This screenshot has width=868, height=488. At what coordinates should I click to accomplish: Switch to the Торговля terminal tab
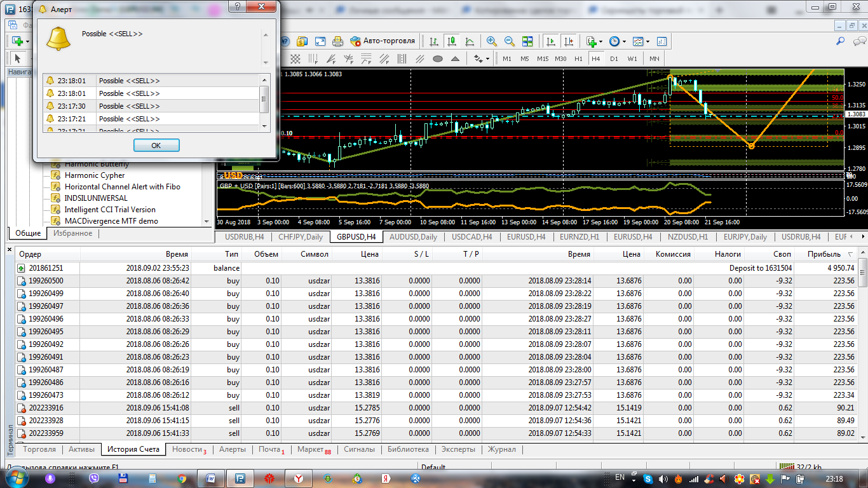click(39, 449)
